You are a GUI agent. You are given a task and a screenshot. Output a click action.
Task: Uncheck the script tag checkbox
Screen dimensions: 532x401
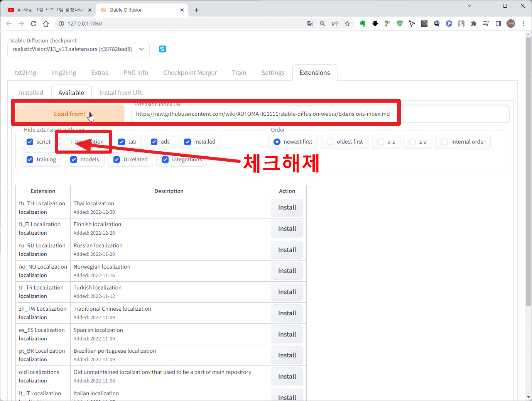pyautogui.click(x=30, y=142)
